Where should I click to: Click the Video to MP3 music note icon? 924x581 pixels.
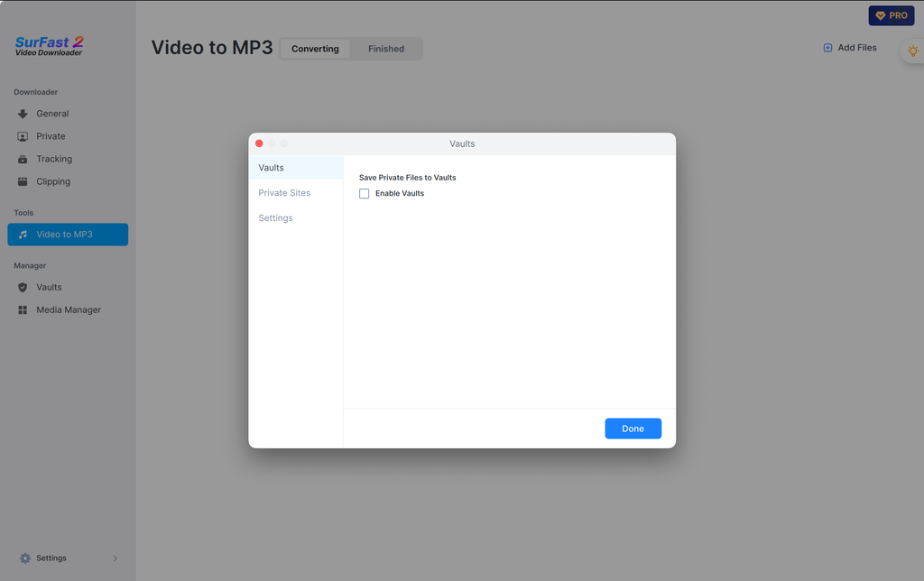[23, 235]
